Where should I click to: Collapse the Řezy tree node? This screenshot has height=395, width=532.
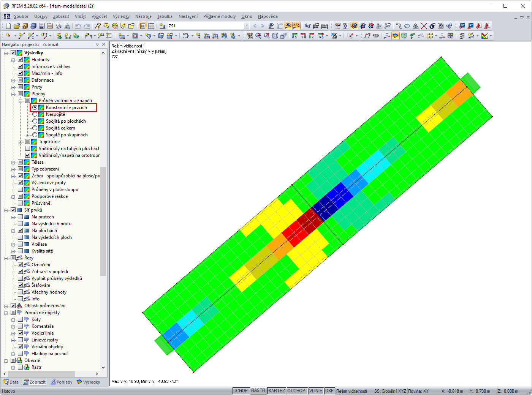6,258
